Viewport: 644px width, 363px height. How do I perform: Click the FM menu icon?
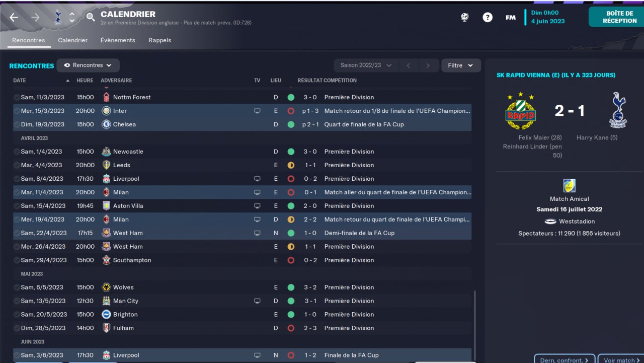coord(510,18)
